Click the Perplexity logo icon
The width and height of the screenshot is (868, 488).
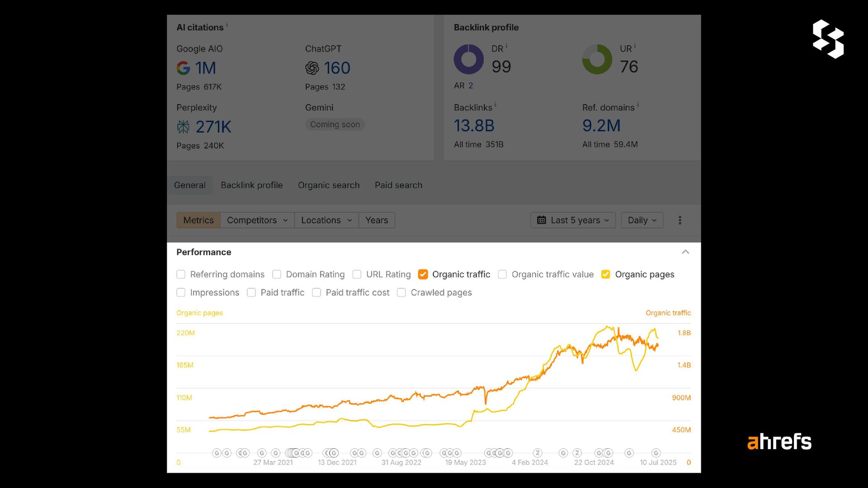[x=183, y=127]
